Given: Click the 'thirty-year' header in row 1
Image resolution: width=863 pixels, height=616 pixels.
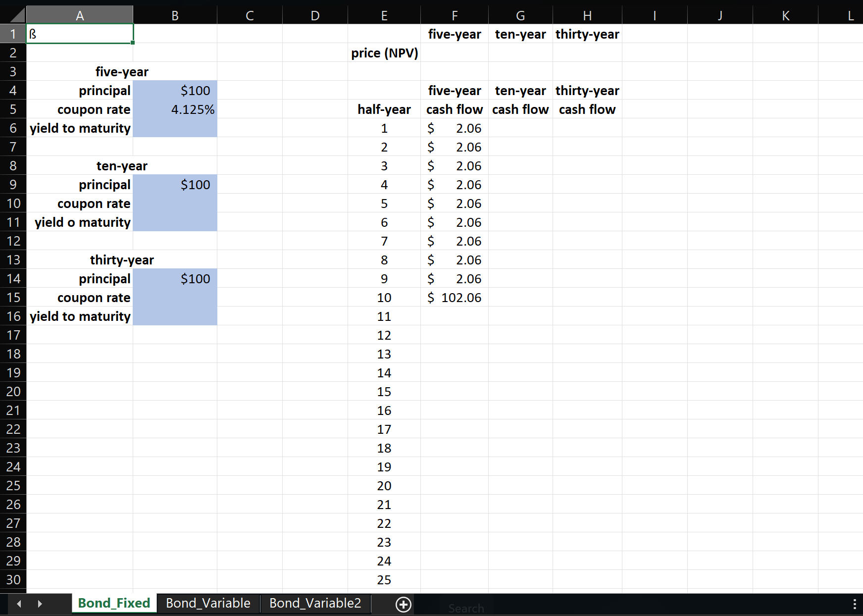Looking at the screenshot, I should click(x=587, y=34).
